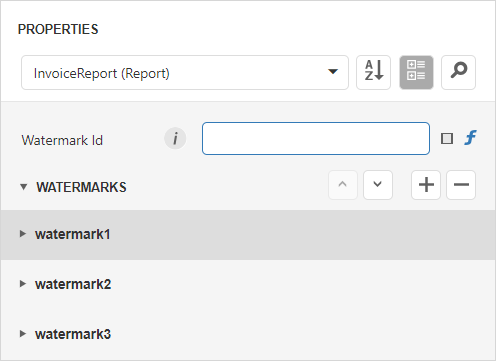The width and height of the screenshot is (496, 361).
Task: Move selected watermark down
Action: point(378,185)
